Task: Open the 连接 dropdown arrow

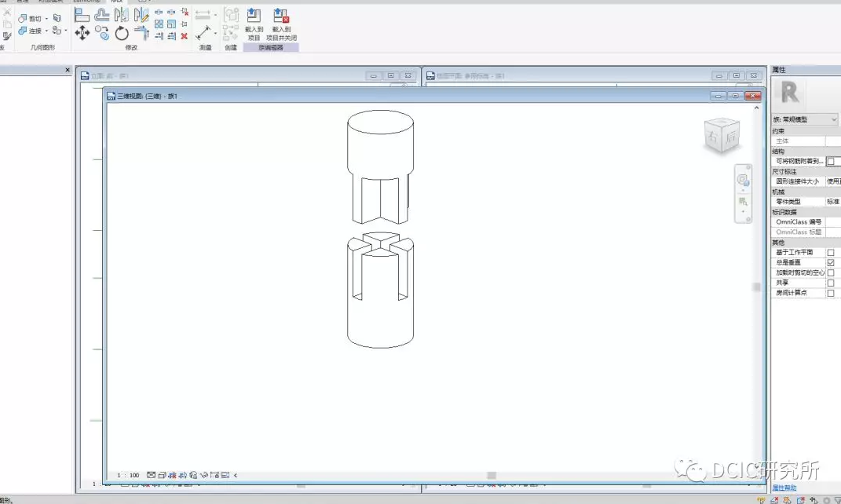Action: click(46, 31)
